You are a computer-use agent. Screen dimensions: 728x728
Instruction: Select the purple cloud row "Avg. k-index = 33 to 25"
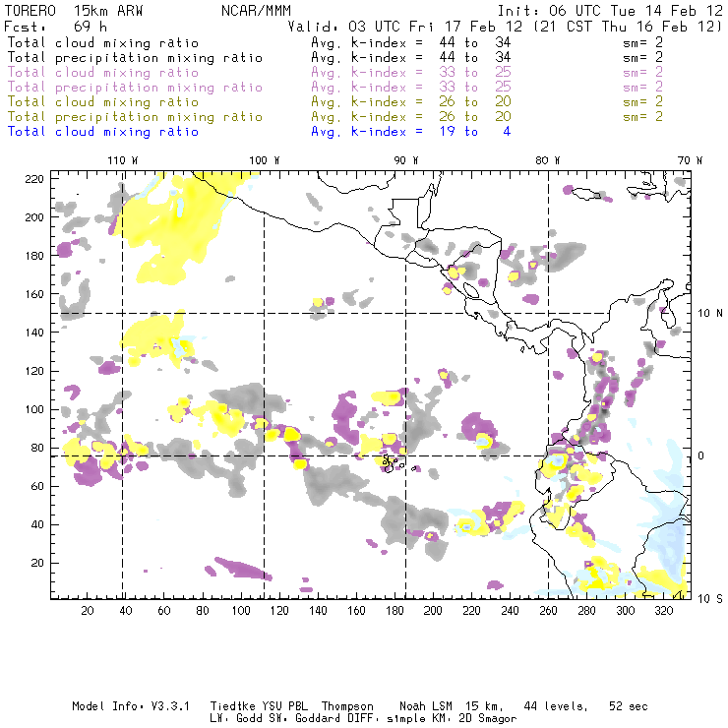pos(411,73)
